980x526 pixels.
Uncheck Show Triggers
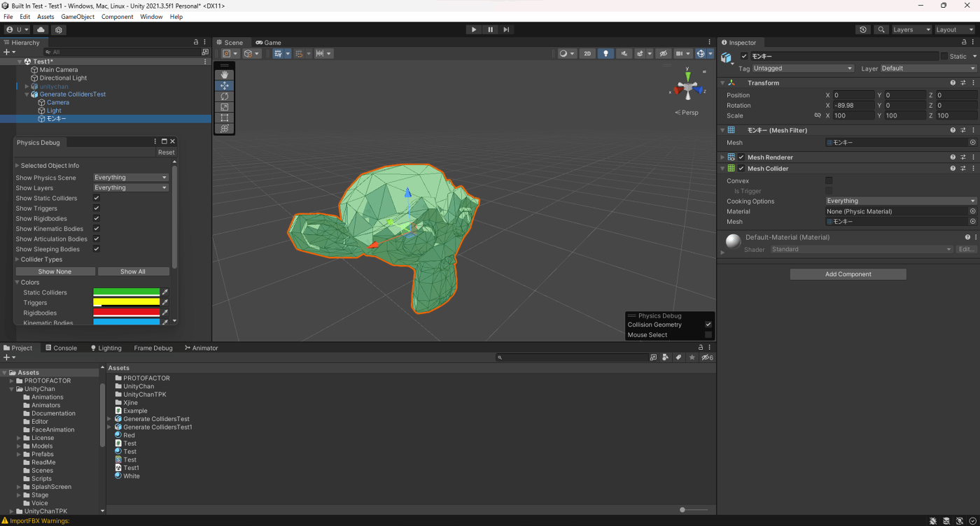[97, 208]
